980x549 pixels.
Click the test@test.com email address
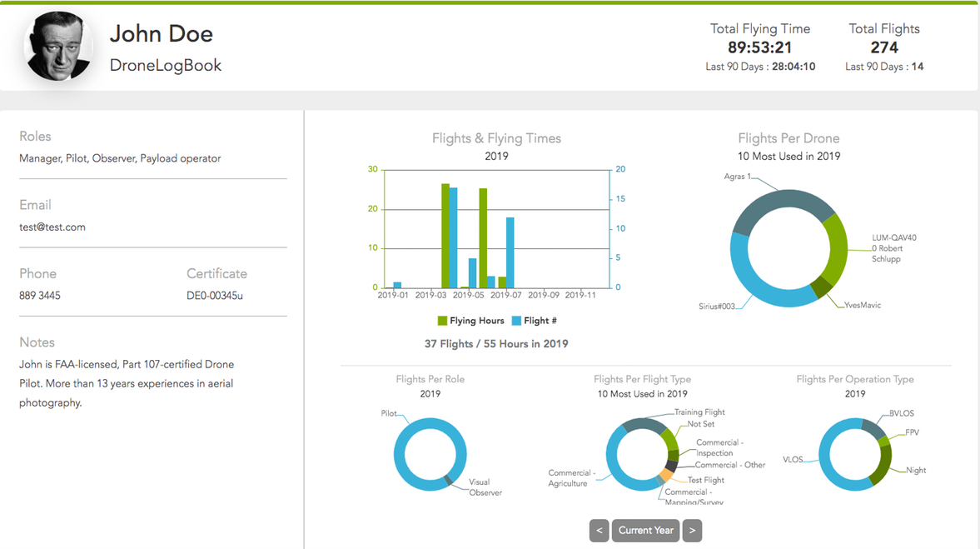pos(52,227)
